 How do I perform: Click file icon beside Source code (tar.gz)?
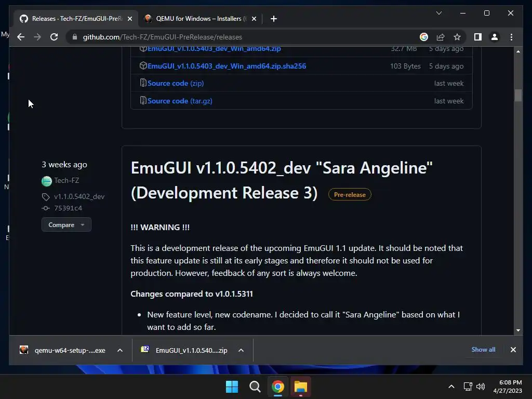pyautogui.click(x=143, y=100)
